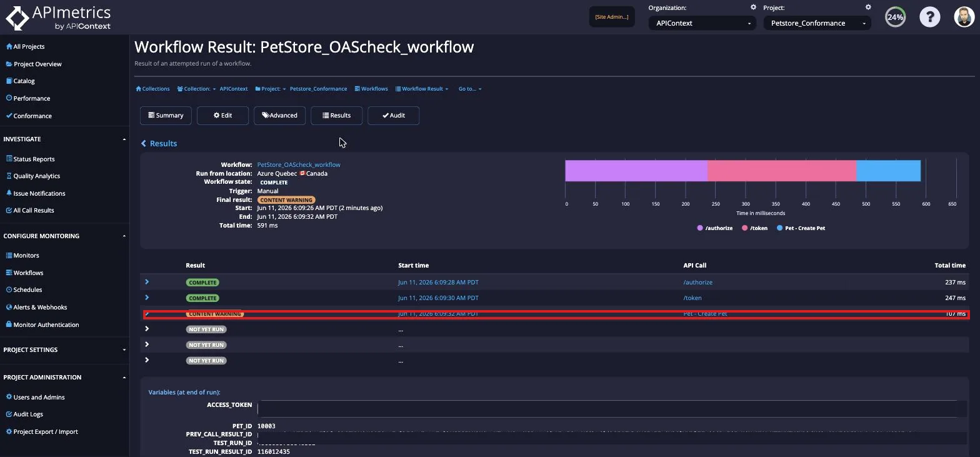
Task: Open Audit Logs
Action: 24,414
